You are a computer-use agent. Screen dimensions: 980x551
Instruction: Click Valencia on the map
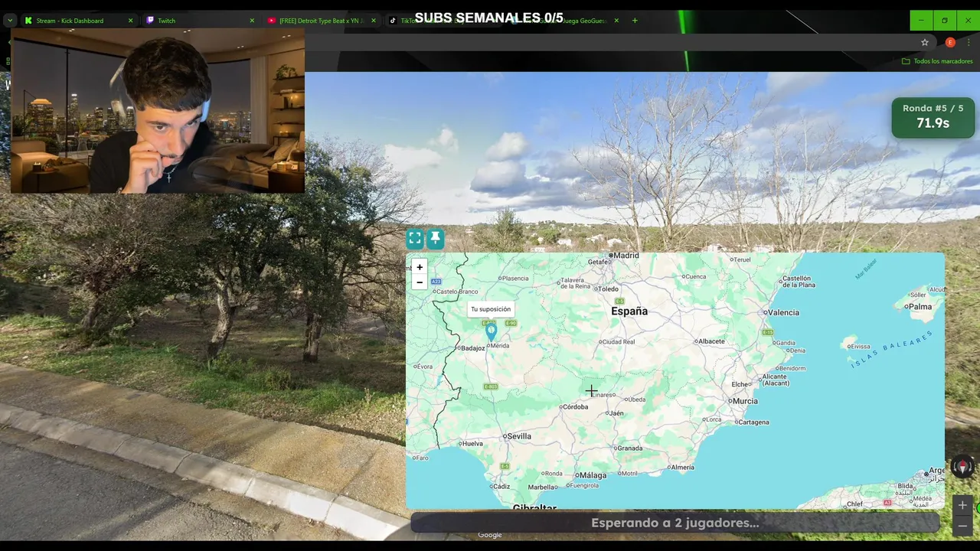[x=782, y=312]
